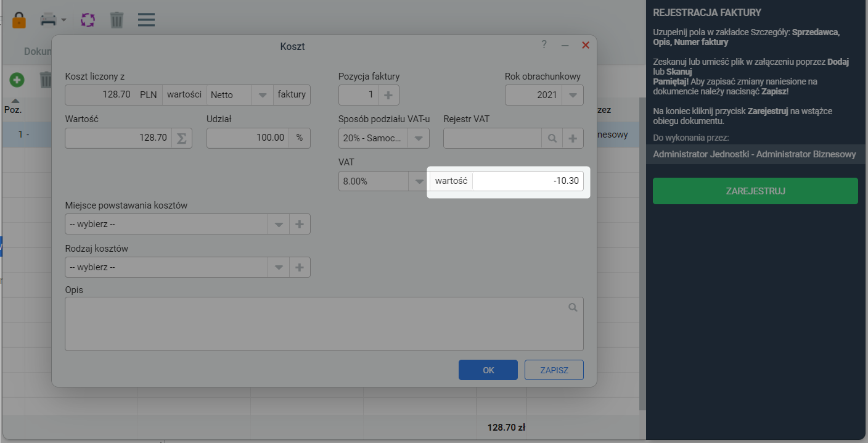Image resolution: width=868 pixels, height=443 pixels.
Task: Click the OK button
Action: [488, 370]
